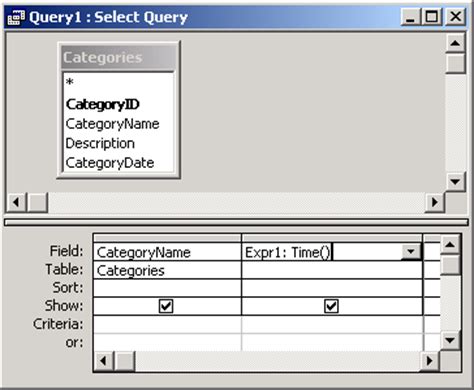474x390 pixels.
Task: Click the left arrow of table pane scrollbar
Action: pyautogui.click(x=16, y=202)
